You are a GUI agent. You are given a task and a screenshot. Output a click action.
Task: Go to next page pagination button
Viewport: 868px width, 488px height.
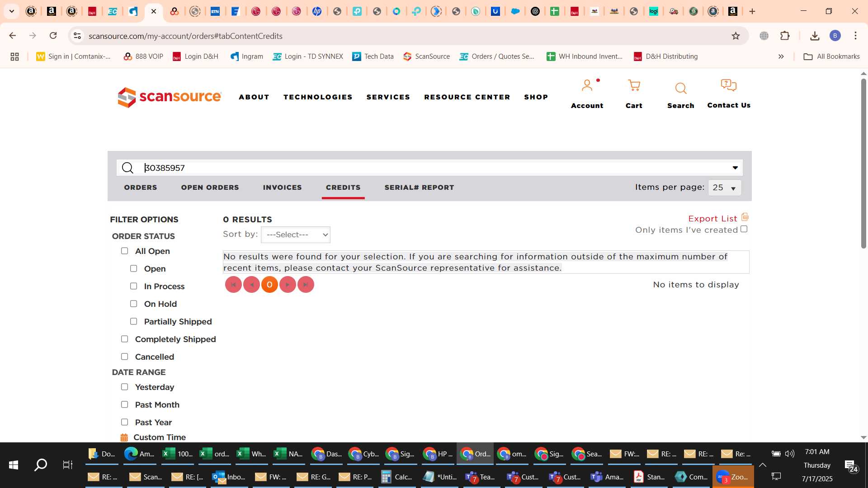pyautogui.click(x=288, y=285)
